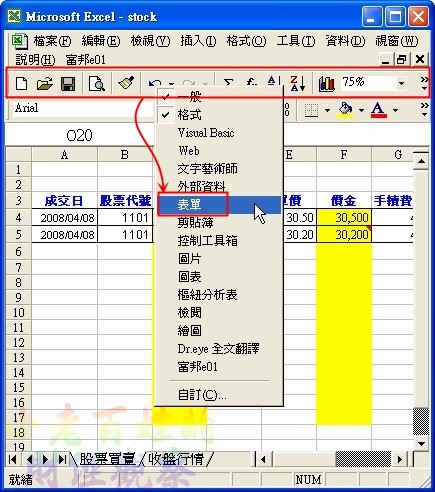The width and height of the screenshot is (435, 492).
Task: Open the 工具(T) menu
Action: click(x=296, y=41)
